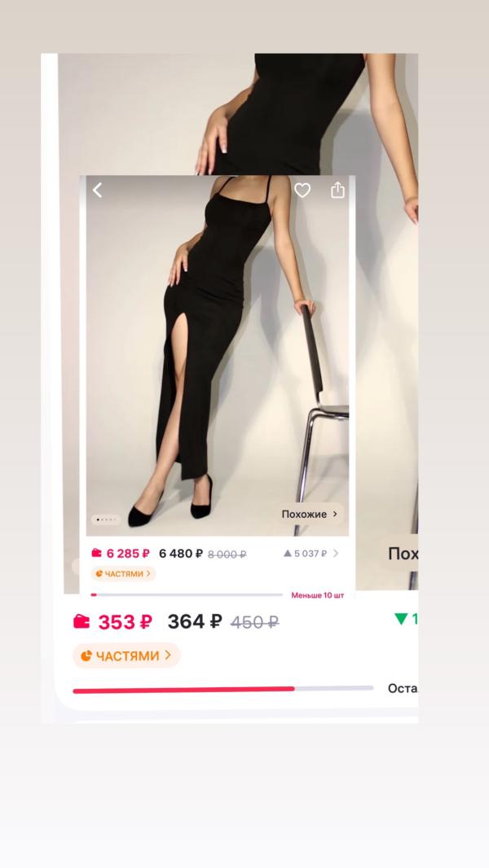This screenshot has height=868, width=489.
Task: Open the share icon on the product photo
Action: (x=337, y=191)
